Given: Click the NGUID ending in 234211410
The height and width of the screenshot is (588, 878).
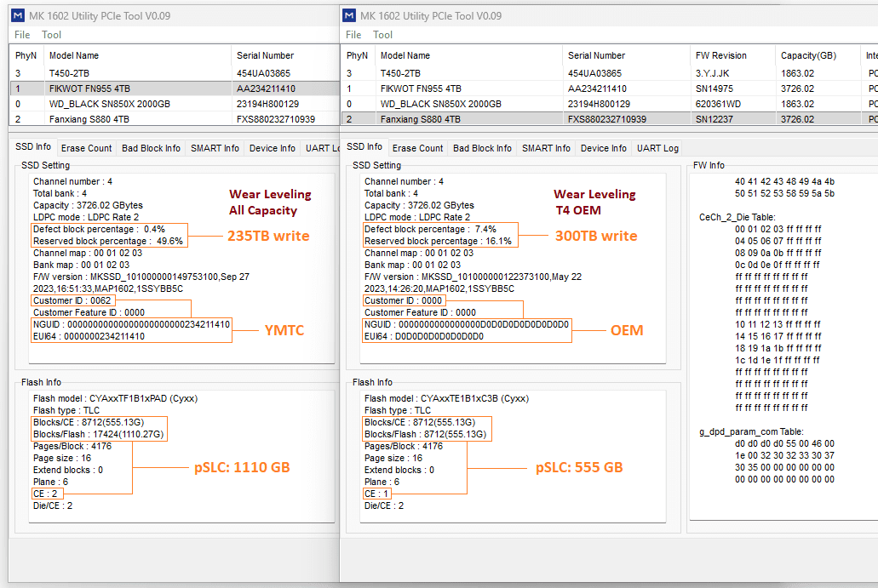Looking at the screenshot, I should click(132, 324).
